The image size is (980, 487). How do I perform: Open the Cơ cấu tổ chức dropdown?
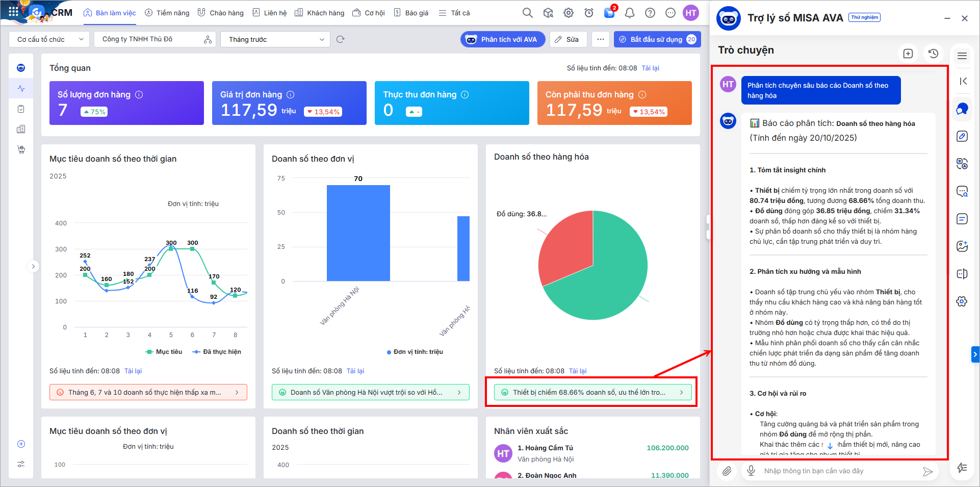49,39
